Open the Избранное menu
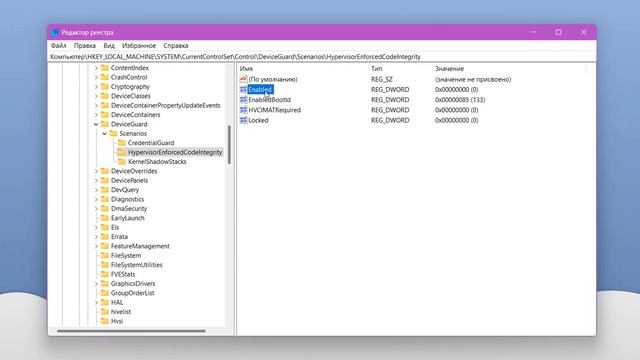The height and width of the screenshot is (360, 640). point(139,46)
